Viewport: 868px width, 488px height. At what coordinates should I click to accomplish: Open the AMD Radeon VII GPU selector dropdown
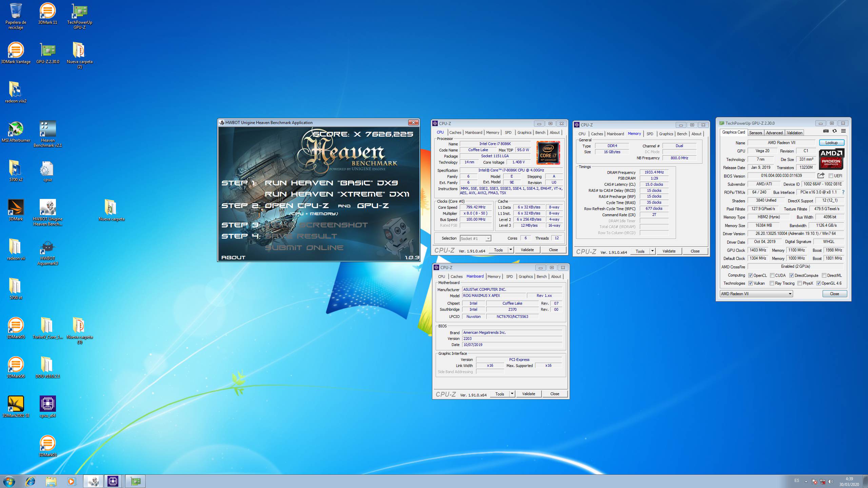pyautogui.click(x=756, y=294)
